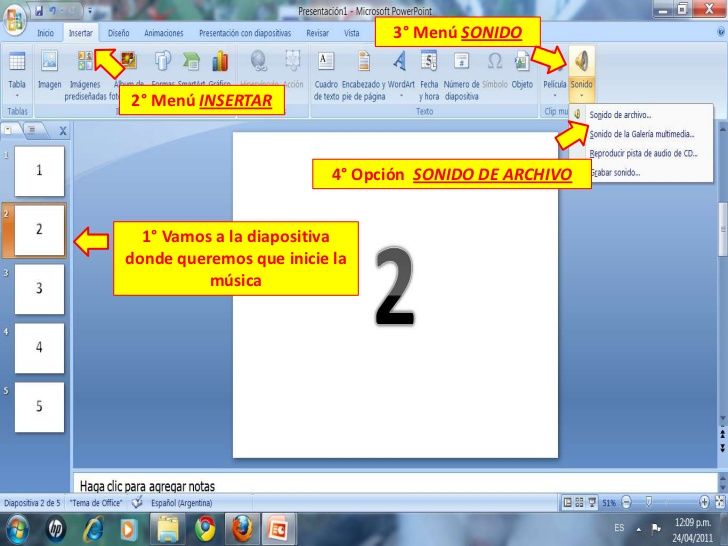This screenshot has width=728, height=546.
Task: Select the Insertar tab
Action: pyautogui.click(x=80, y=33)
